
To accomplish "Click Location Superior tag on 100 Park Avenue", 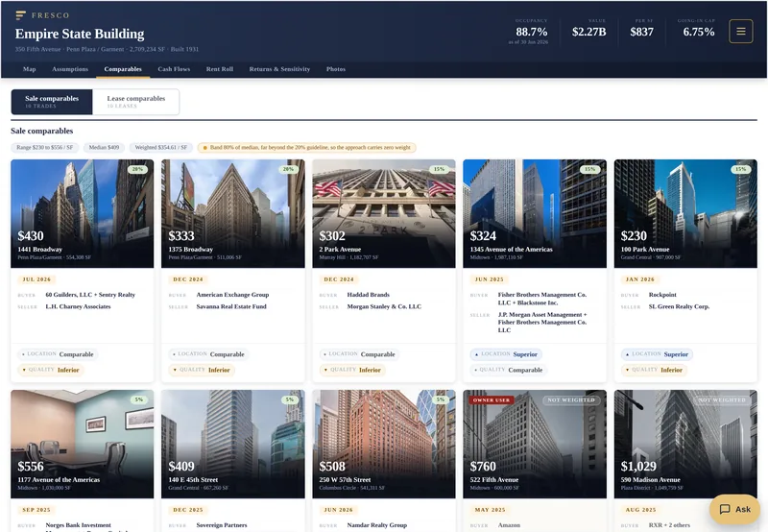I will tap(657, 354).
